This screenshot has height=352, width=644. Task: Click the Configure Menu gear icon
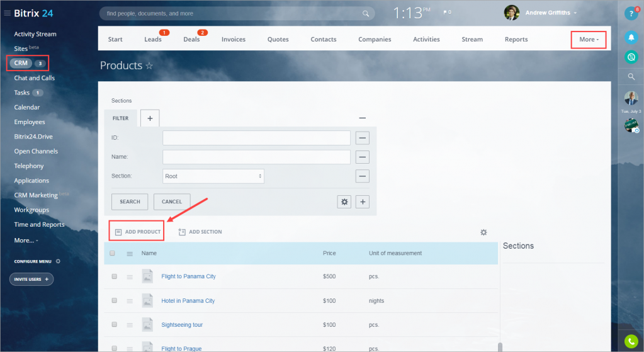click(x=58, y=261)
